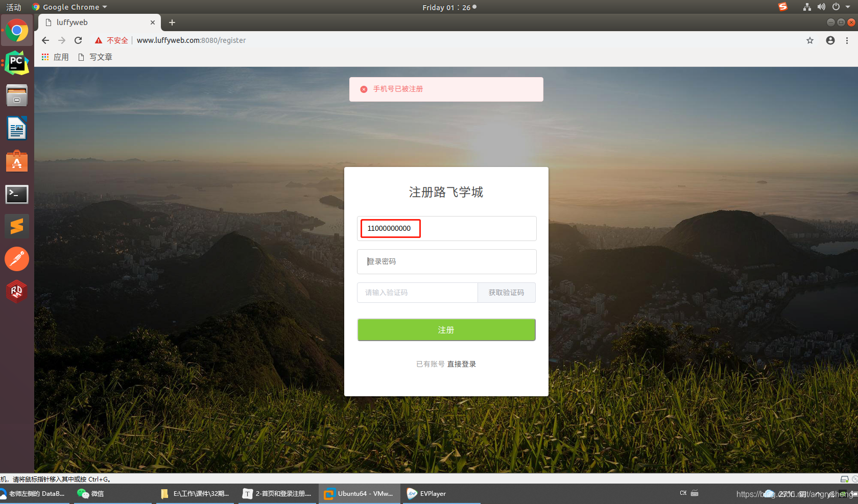Expand the system tray dropdown arrow
Image resolution: width=858 pixels, height=504 pixels.
click(848, 7)
